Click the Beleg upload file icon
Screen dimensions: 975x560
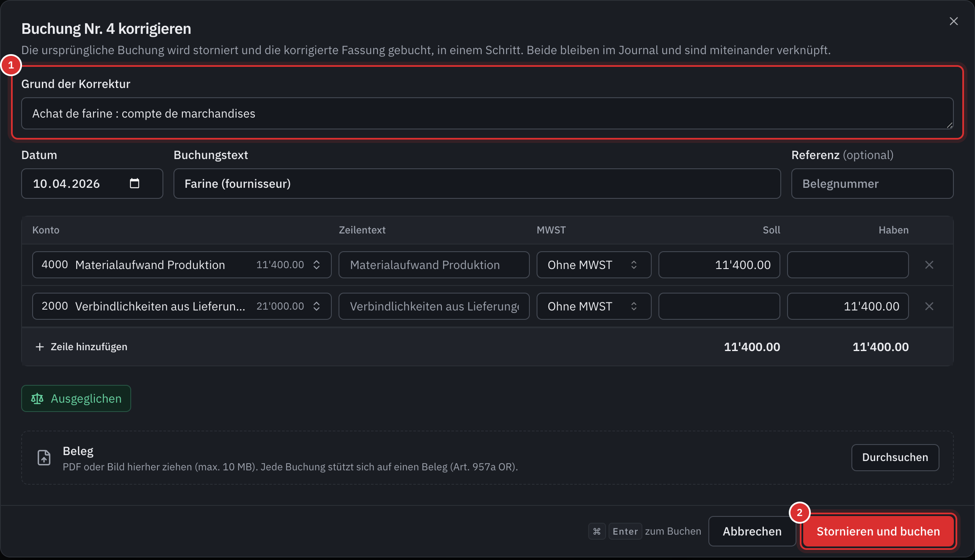tap(44, 458)
